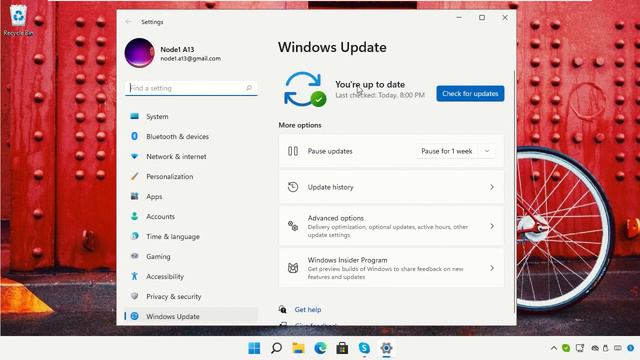Screen dimensions: 640x360
Task: Open System settings in the sidebar
Action: (x=191, y=116)
